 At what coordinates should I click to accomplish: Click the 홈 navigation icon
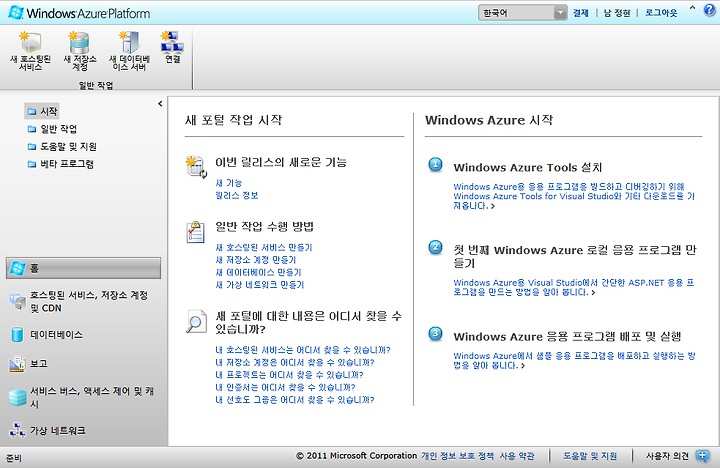click(x=17, y=268)
